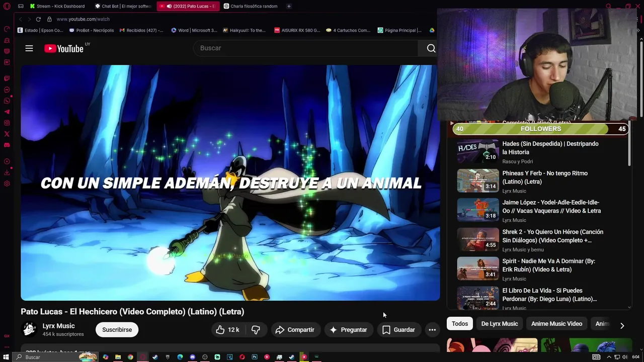
Task: Click the YouTube Buscar search field
Action: pyautogui.click(x=305, y=48)
